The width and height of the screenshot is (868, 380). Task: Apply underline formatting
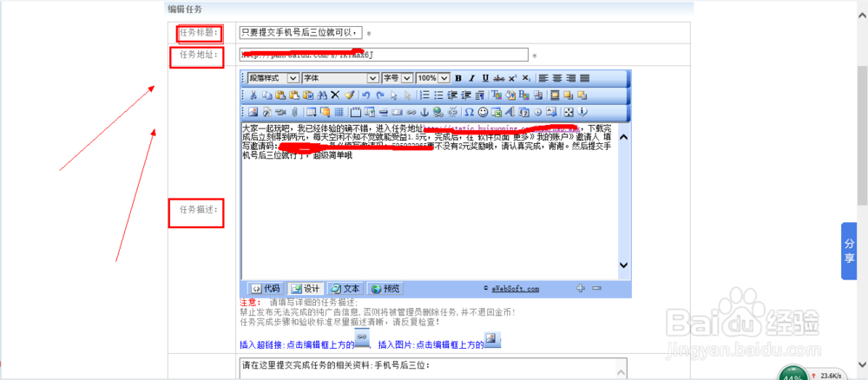pyautogui.click(x=485, y=78)
